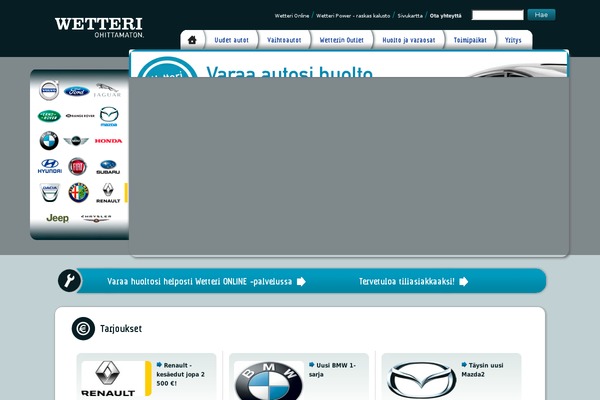The image size is (600, 400).
Task: Select the Dacia brand logo
Action: click(50, 192)
